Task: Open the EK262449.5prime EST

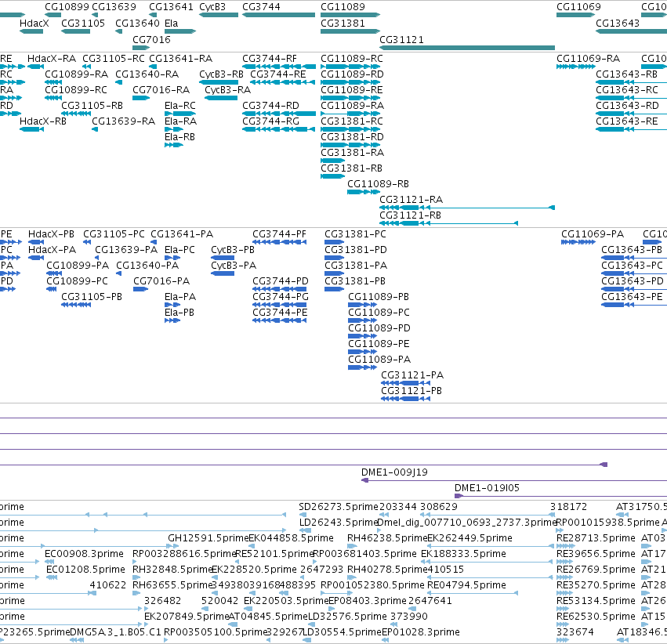Action: (491, 546)
